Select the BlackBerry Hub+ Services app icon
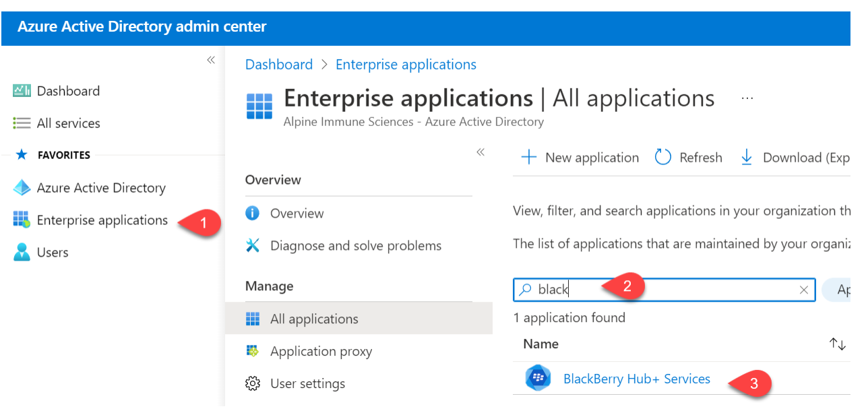This screenshot has height=415, width=868. 537,378
